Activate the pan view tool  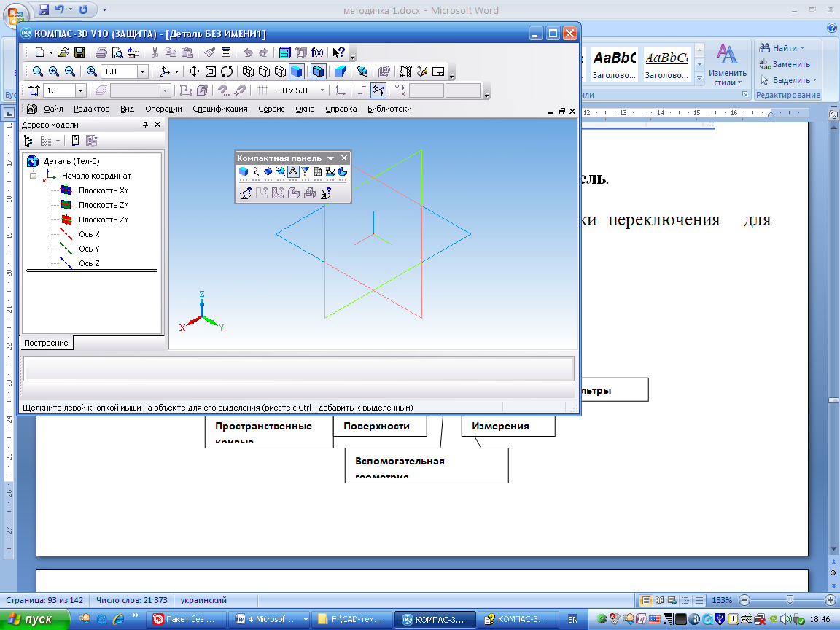(x=194, y=71)
